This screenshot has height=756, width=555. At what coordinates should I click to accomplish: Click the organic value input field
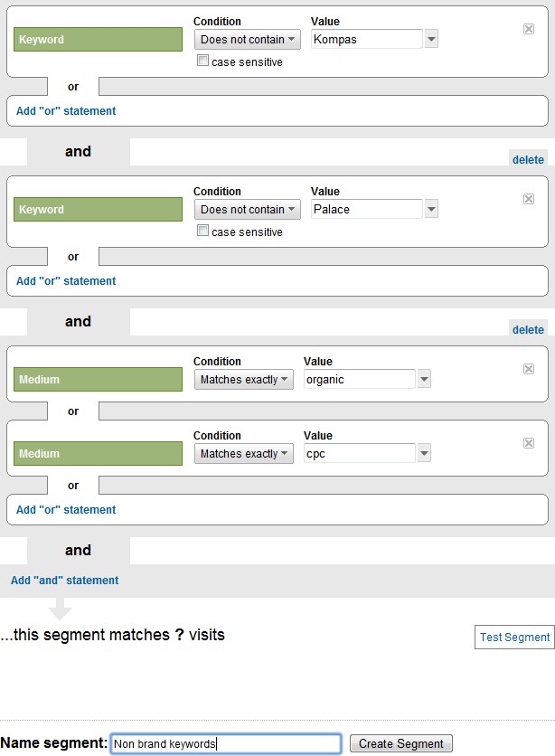point(360,379)
